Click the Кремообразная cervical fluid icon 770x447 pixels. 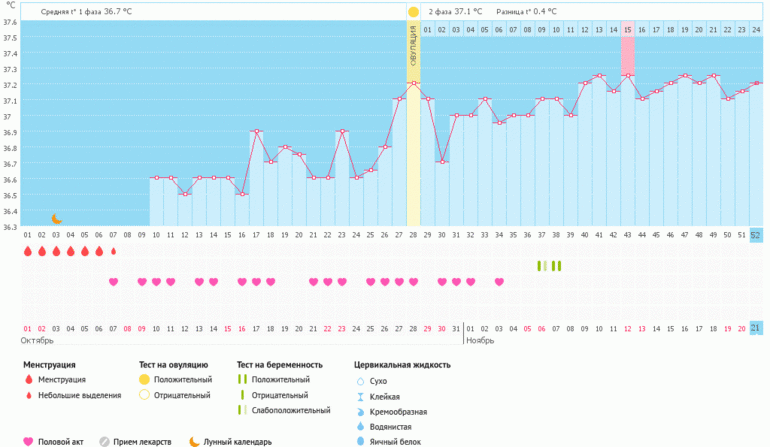pyautogui.click(x=360, y=410)
